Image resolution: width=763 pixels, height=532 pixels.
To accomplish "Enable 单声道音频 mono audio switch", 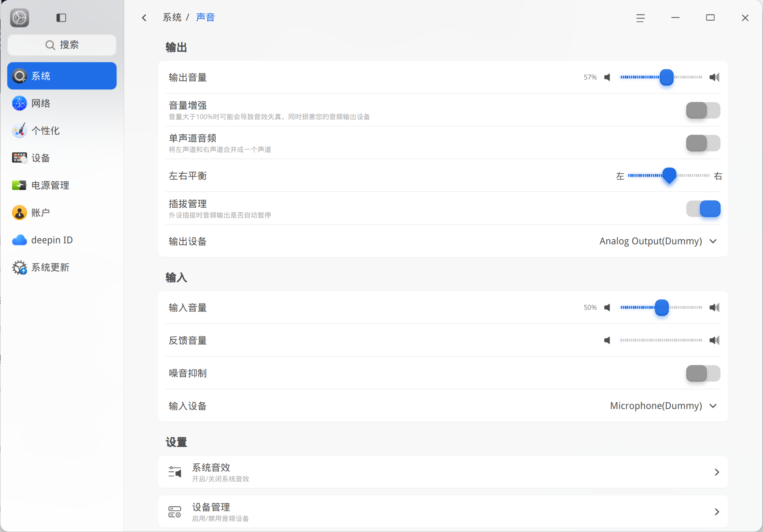I will coord(703,143).
